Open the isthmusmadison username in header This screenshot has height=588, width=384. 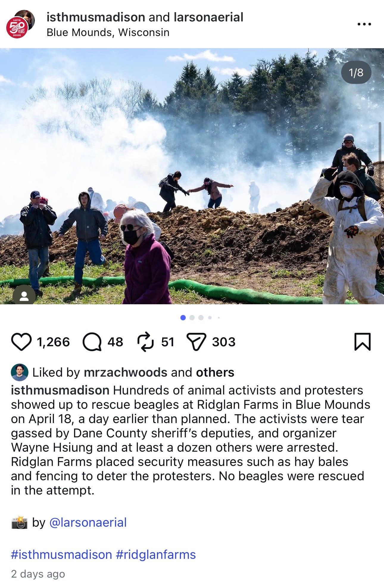tap(96, 17)
